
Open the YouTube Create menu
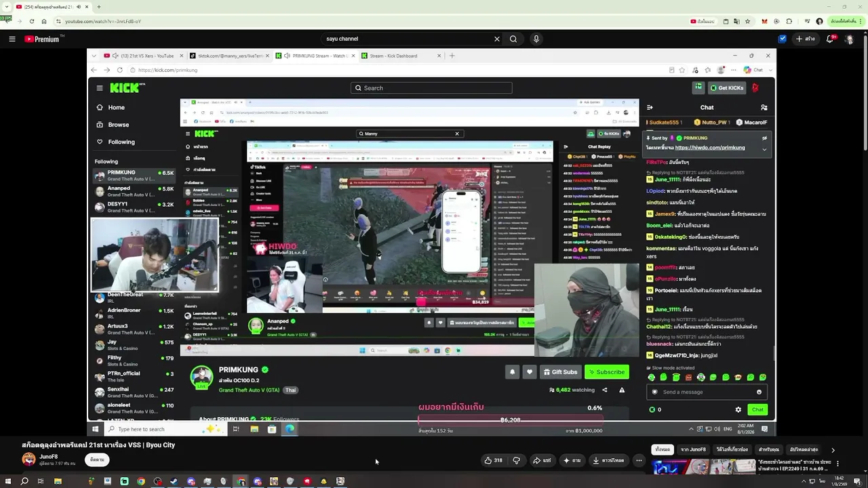tap(806, 39)
